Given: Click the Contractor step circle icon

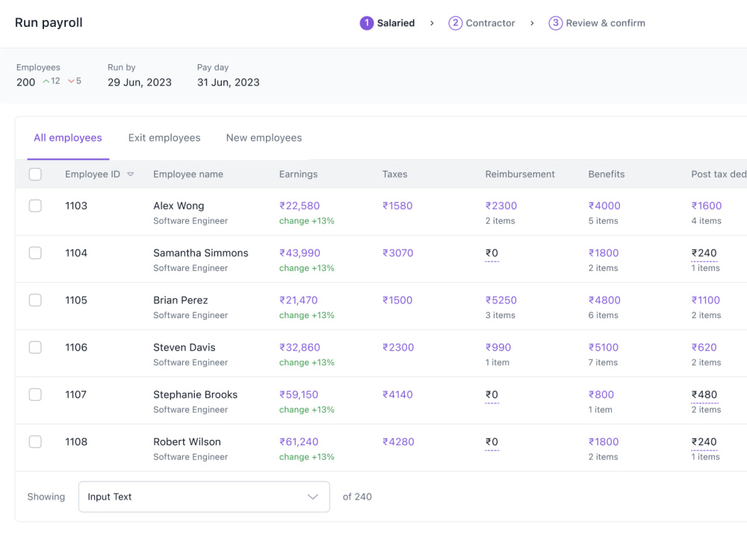Looking at the screenshot, I should click(455, 23).
